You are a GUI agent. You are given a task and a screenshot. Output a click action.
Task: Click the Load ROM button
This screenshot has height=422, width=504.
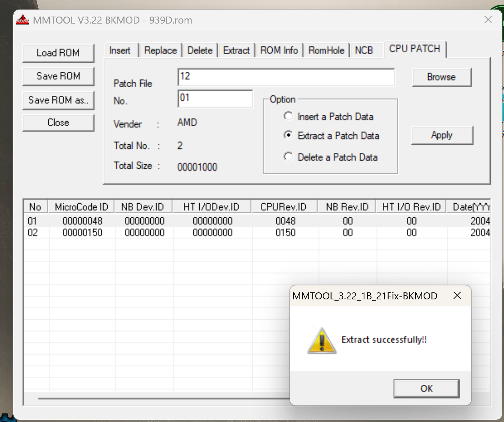click(58, 53)
